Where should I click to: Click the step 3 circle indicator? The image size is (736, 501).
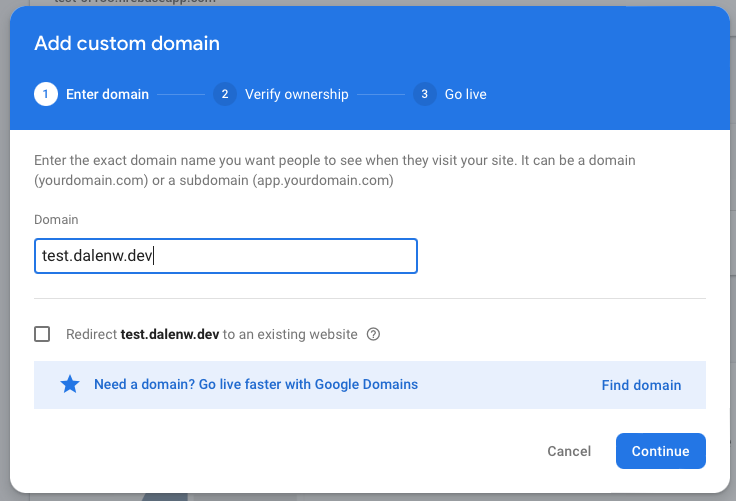click(x=425, y=94)
